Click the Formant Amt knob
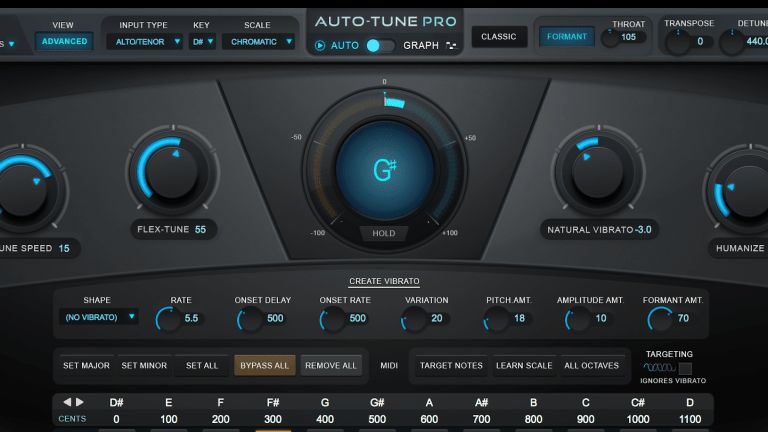The image size is (768, 432). pos(659,319)
